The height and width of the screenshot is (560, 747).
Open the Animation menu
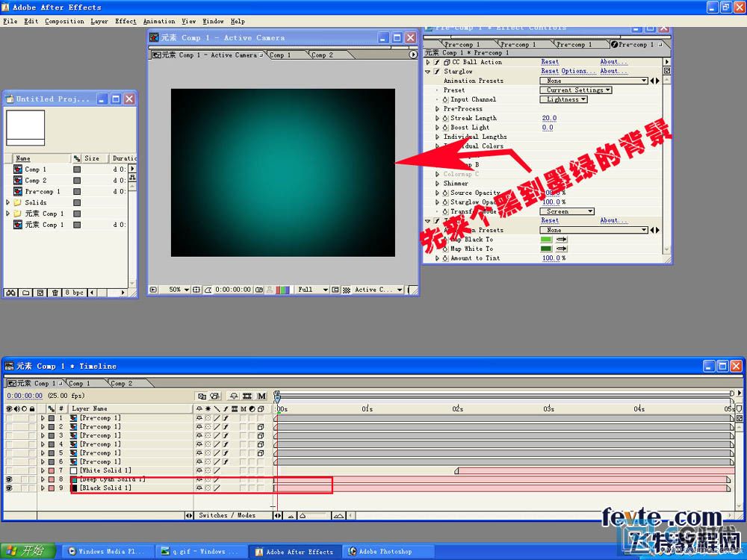click(x=159, y=22)
